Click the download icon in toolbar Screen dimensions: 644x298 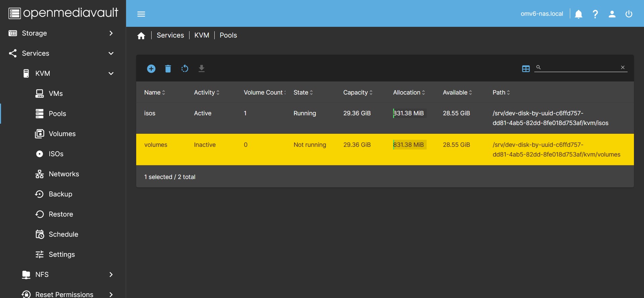click(x=202, y=69)
